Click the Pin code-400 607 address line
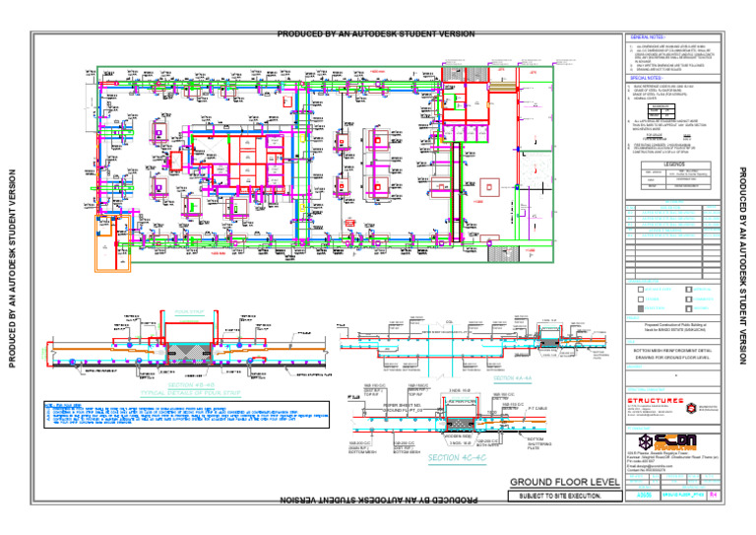The width and height of the screenshot is (756, 535). (x=641, y=461)
